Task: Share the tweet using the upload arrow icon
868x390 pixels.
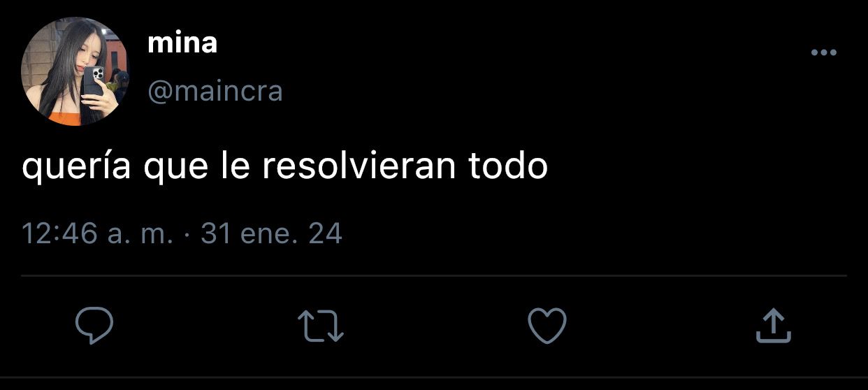Action: click(774, 326)
